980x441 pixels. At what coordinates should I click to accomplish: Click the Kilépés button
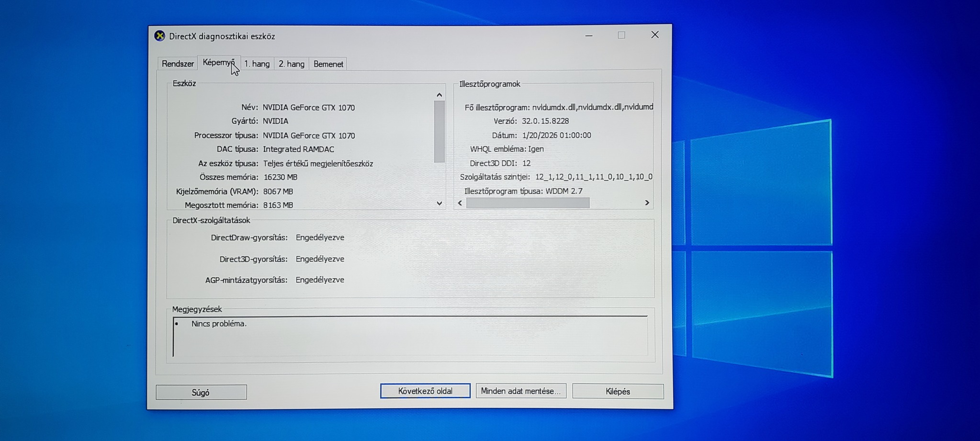[618, 391]
